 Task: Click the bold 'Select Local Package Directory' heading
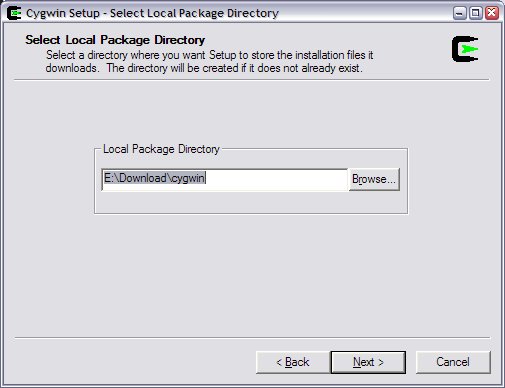pyautogui.click(x=115, y=40)
